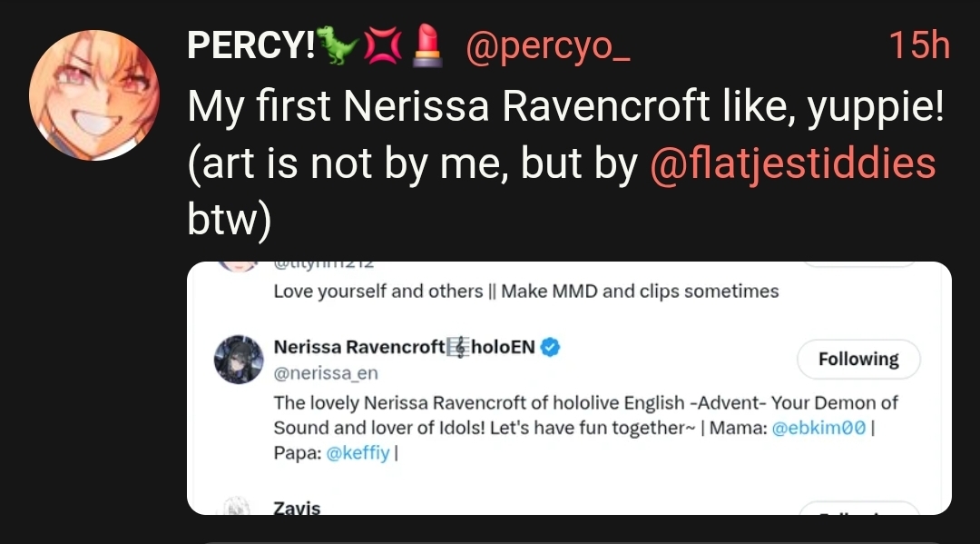Click the 15h tweet timestamp
This screenshot has width=980, height=544.
pos(918,45)
